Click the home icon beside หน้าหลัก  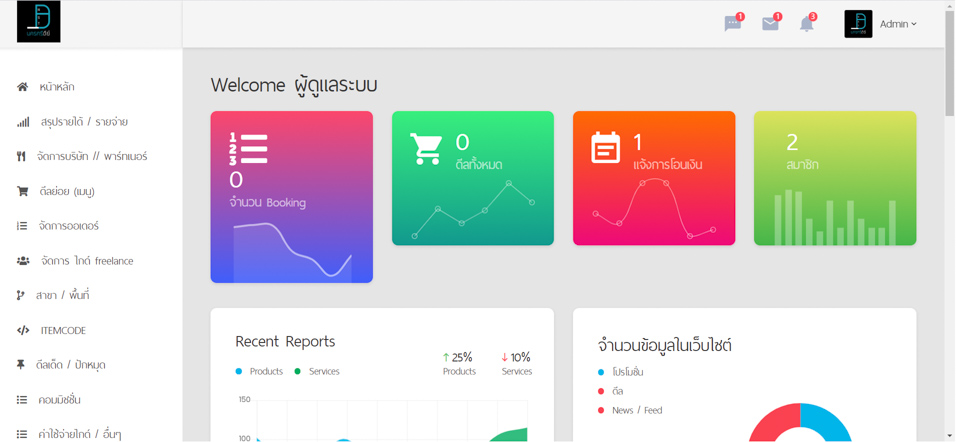pyautogui.click(x=22, y=87)
